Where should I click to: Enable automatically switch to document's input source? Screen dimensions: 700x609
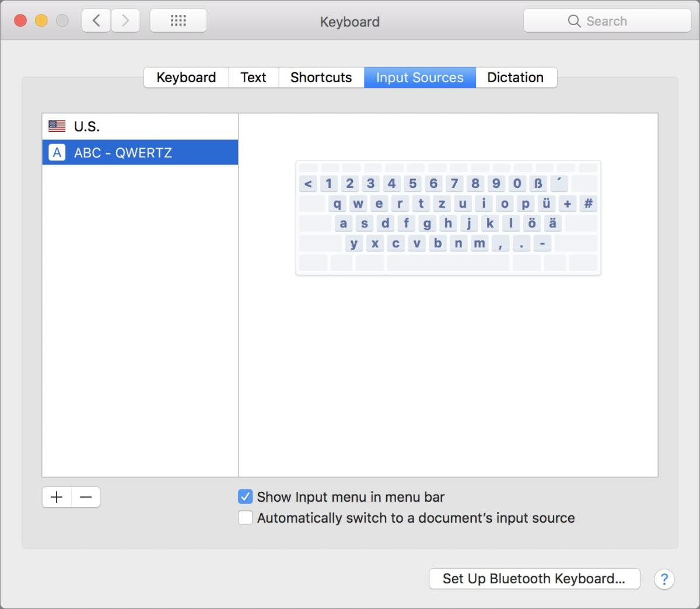pos(246,518)
